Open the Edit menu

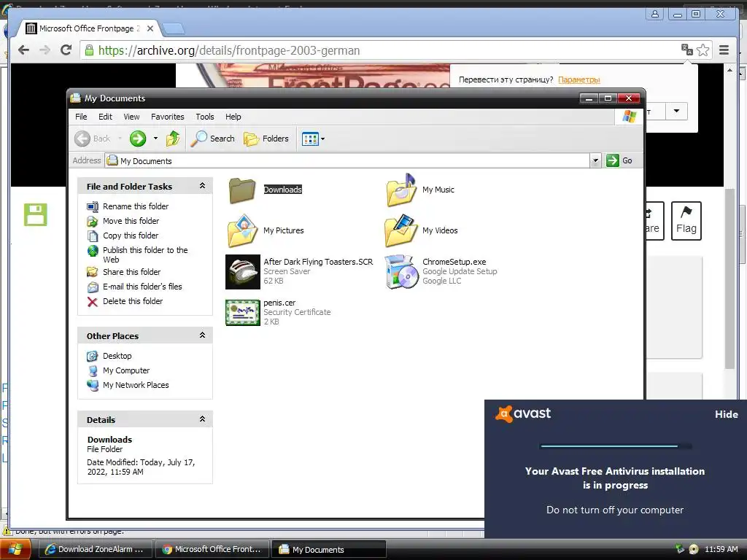[x=105, y=117]
